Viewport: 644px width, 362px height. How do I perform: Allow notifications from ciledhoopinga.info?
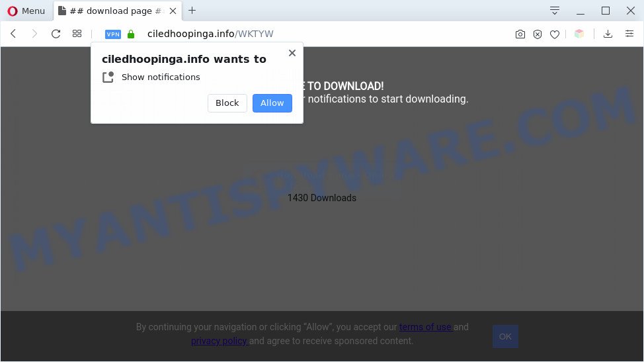point(272,103)
